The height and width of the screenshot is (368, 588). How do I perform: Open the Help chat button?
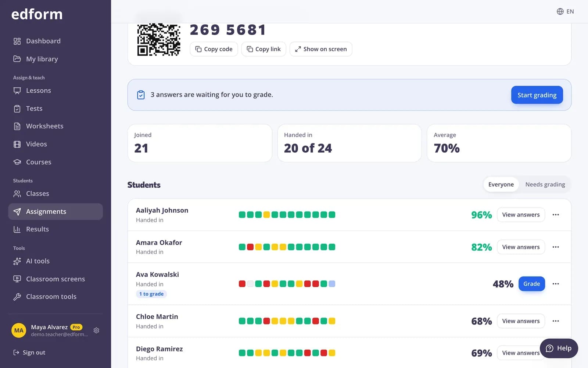pos(559,348)
